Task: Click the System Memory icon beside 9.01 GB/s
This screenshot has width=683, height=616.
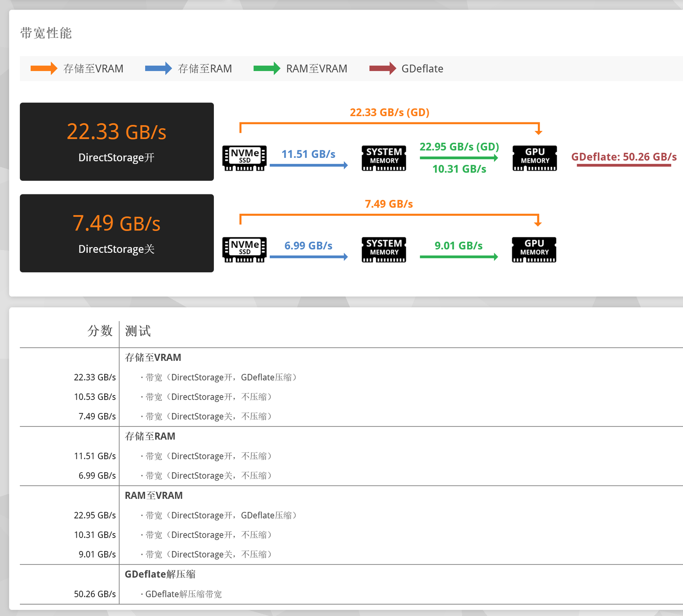Action: [x=384, y=250]
